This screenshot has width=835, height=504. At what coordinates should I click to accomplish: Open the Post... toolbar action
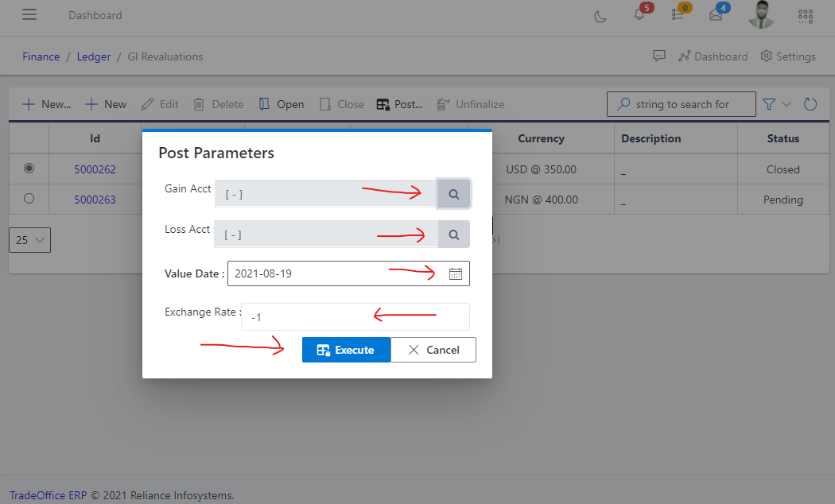[x=399, y=104]
